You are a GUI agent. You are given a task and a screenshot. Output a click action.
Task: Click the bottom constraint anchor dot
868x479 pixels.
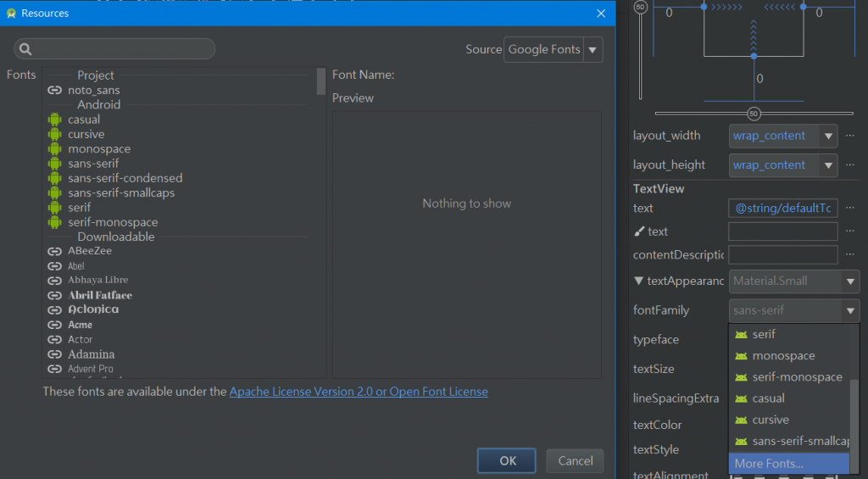tap(754, 57)
